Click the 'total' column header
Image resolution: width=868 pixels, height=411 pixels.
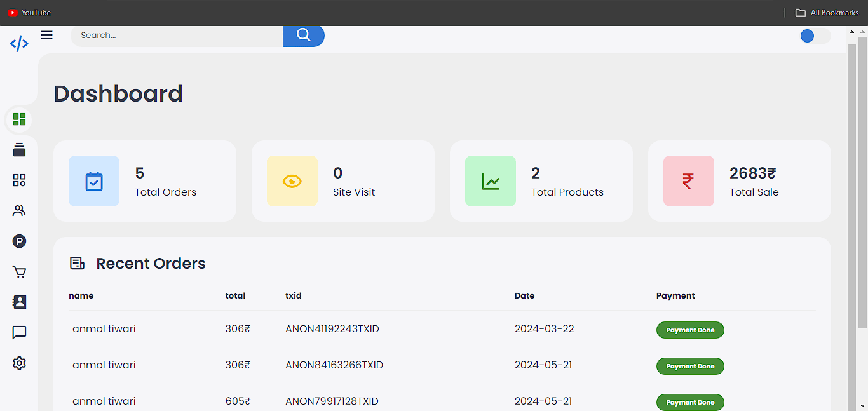(235, 295)
